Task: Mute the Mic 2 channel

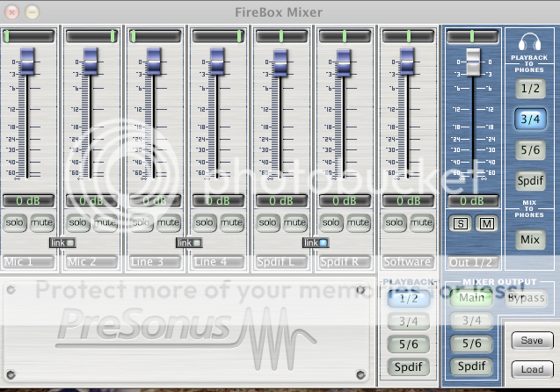Action: point(105,222)
